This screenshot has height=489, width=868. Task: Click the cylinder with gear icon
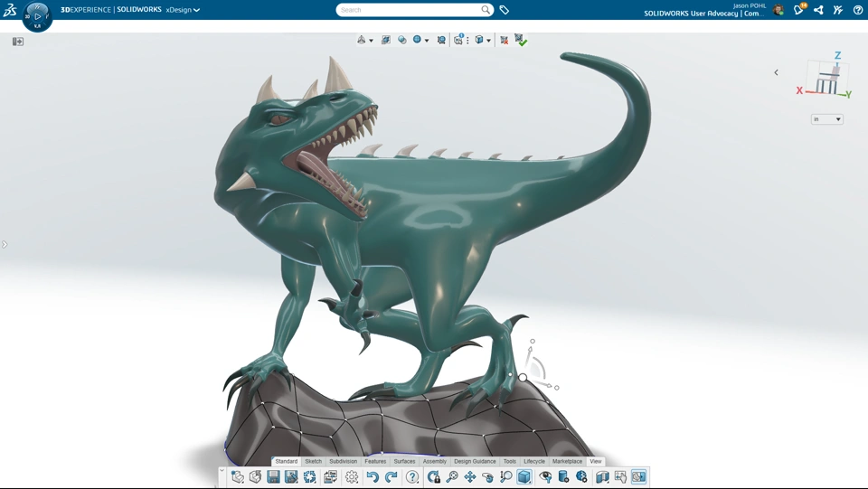tap(563, 477)
